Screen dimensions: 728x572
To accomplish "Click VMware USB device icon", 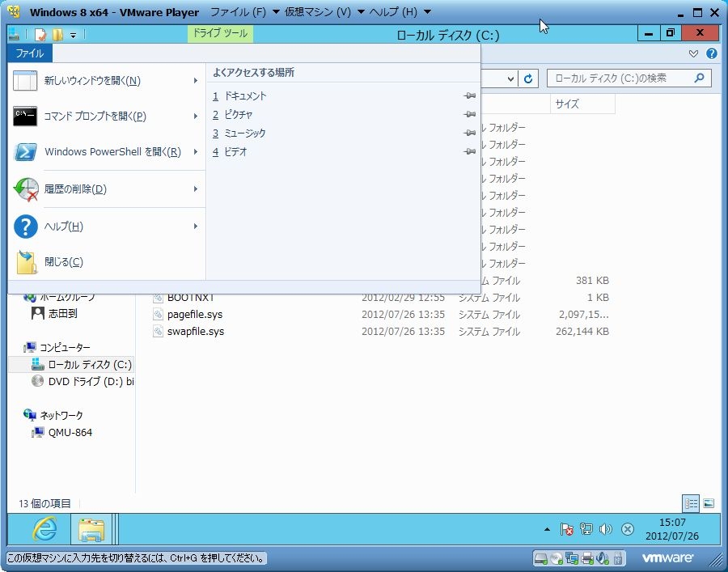I will (618, 557).
